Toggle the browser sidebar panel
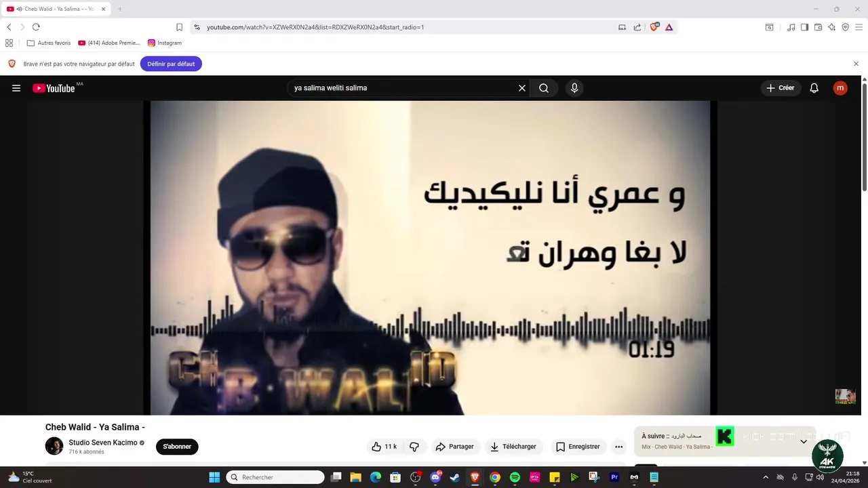 click(804, 27)
